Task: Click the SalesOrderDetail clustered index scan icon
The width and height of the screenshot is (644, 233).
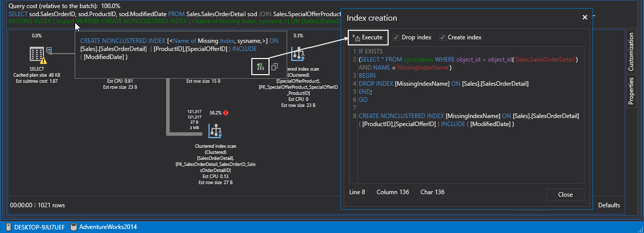Action: tap(217, 132)
